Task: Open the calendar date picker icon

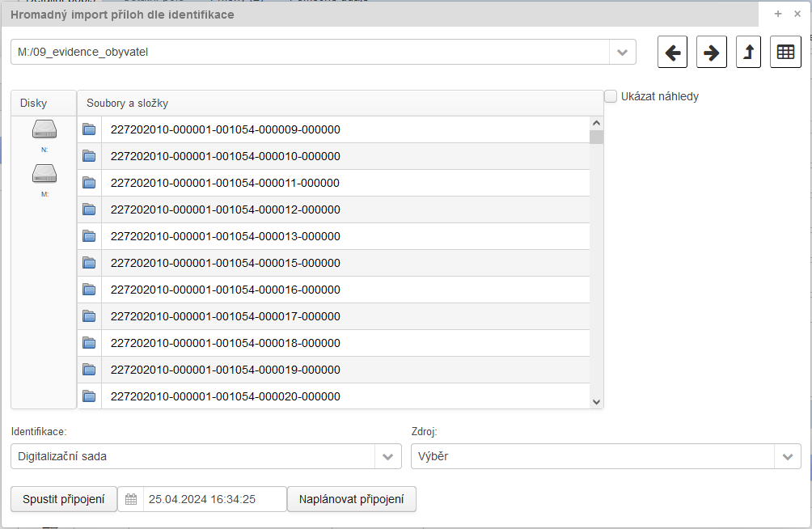Action: tap(131, 500)
